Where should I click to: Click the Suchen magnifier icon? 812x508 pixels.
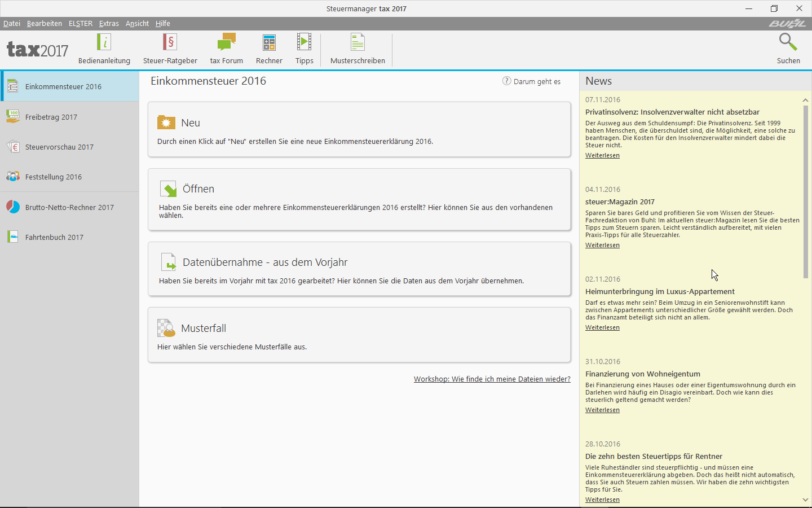point(788,42)
